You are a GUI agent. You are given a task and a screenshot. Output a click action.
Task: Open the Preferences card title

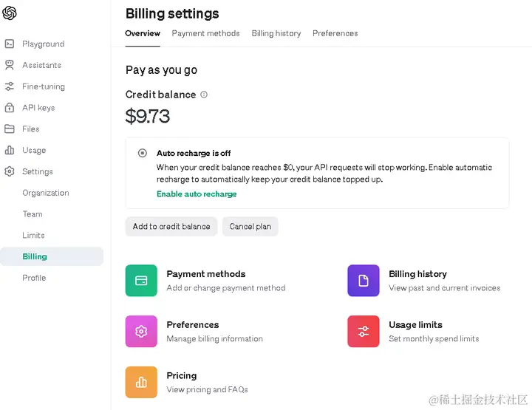point(193,325)
